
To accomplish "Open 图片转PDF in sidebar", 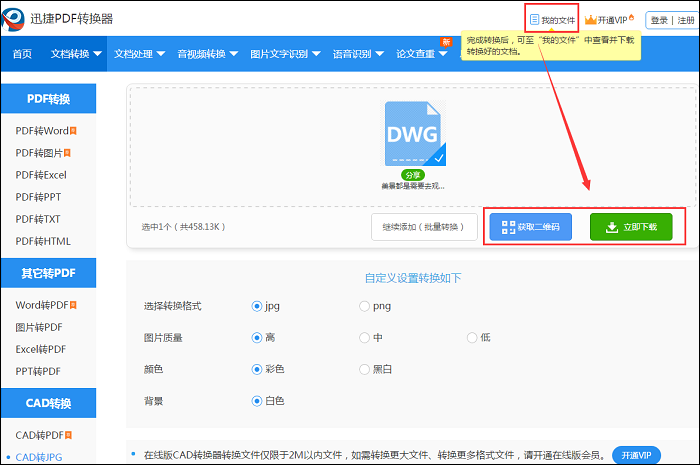I will 39,327.
